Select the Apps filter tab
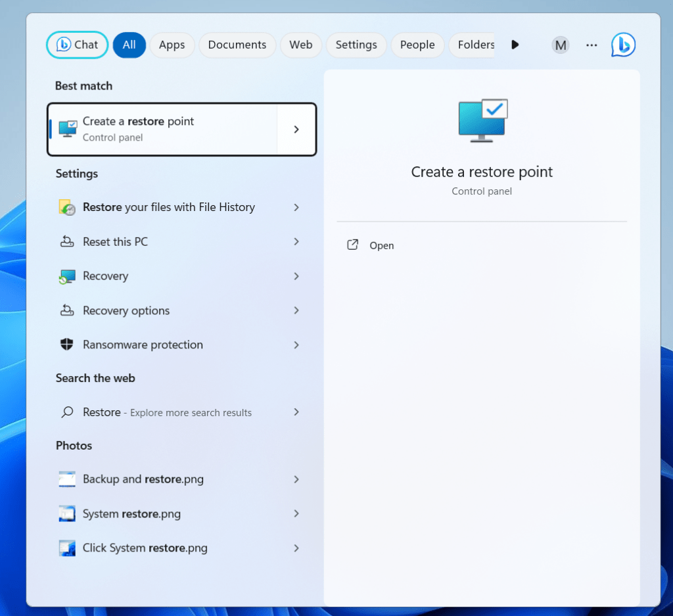Screen dimensions: 673x616 click(x=172, y=45)
